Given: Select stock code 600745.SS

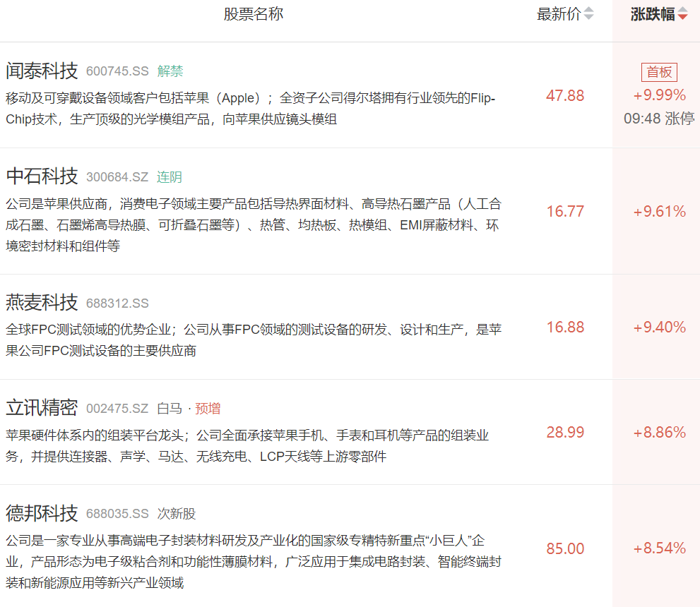Looking at the screenshot, I should (117, 71).
